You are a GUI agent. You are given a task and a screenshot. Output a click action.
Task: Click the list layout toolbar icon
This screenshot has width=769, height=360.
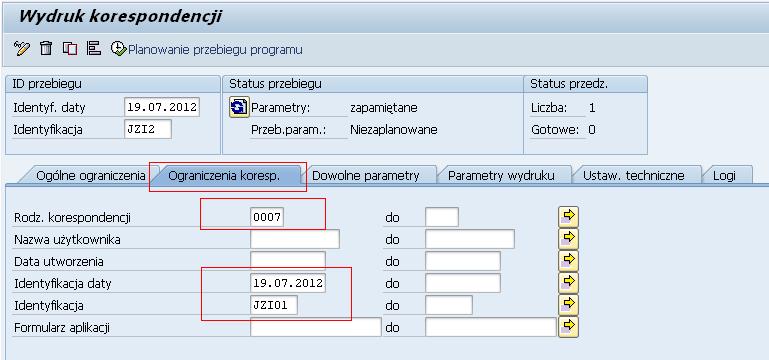[93, 49]
